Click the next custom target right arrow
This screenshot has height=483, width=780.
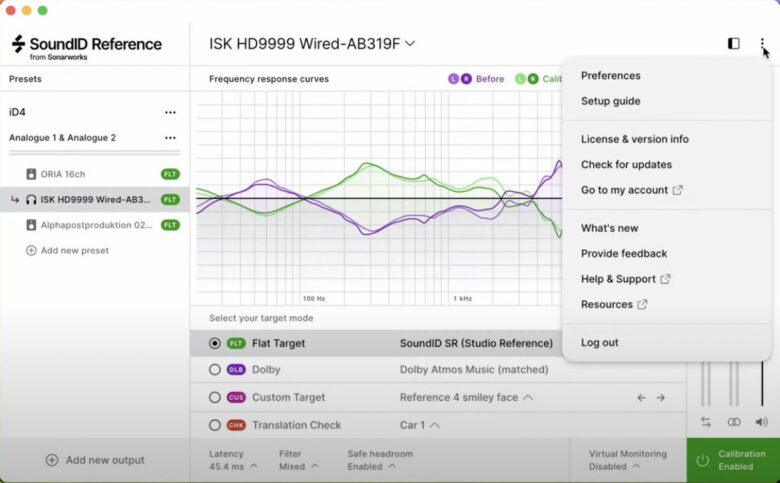click(661, 397)
